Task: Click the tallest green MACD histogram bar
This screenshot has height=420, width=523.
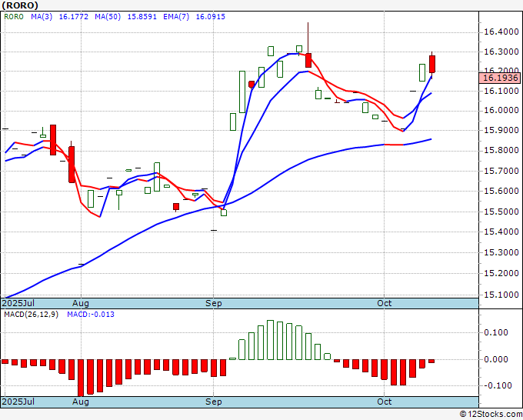Action: pos(271,340)
